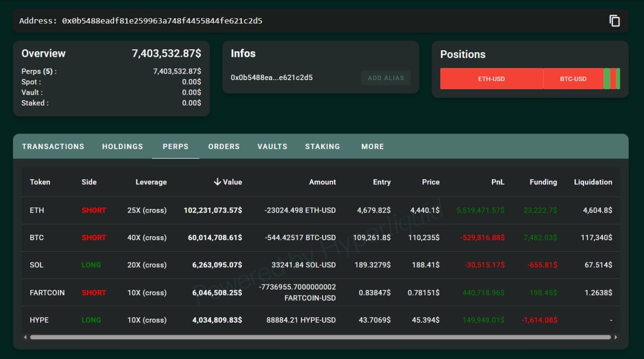This screenshot has height=359, width=644.
Task: Click the Funding column header
Action: click(543, 182)
